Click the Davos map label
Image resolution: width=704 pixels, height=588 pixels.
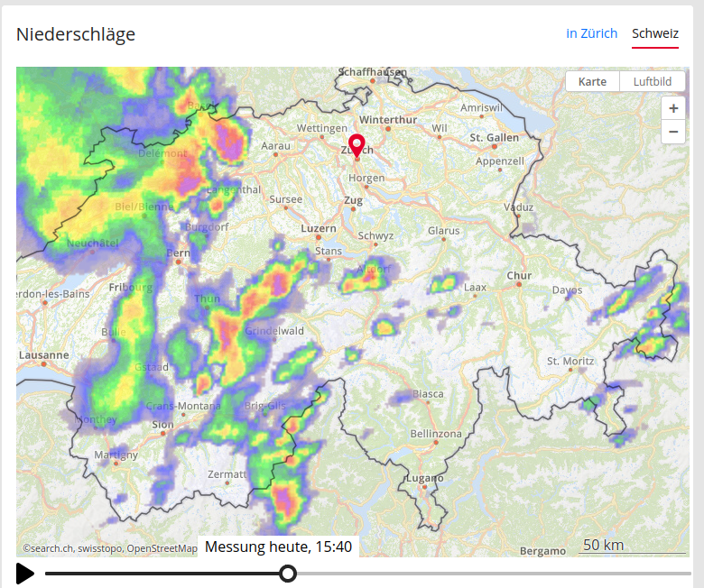pos(567,290)
